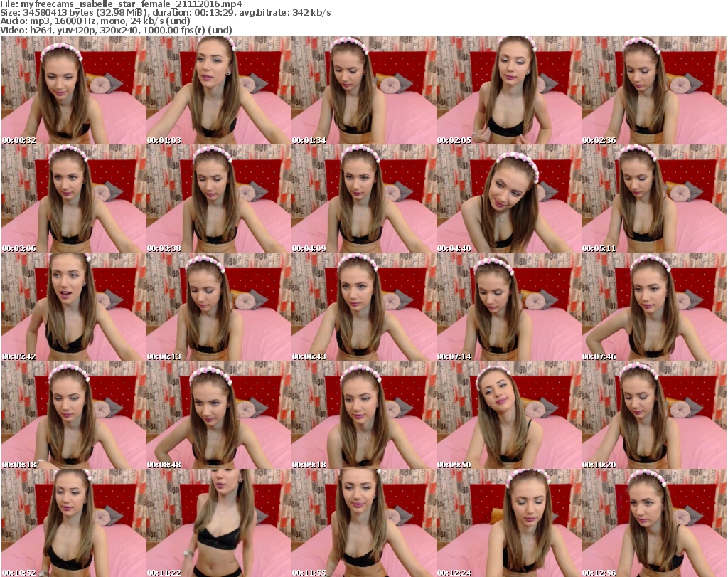The width and height of the screenshot is (728, 577).
Task: View the frame labeled 00:10:52
Action: click(74, 523)
